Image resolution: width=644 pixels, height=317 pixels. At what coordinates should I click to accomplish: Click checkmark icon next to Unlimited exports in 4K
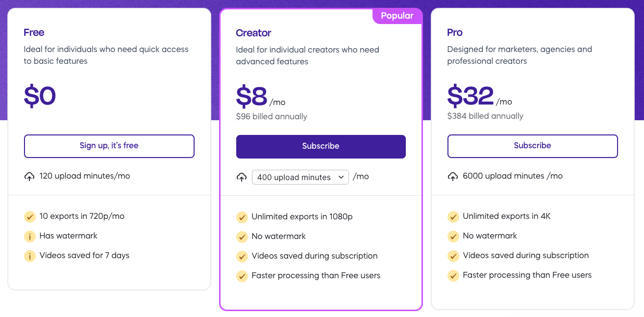tap(453, 216)
